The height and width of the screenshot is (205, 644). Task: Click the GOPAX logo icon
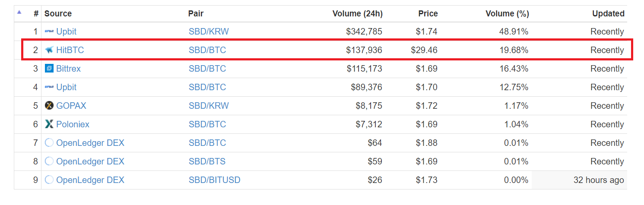coord(49,106)
